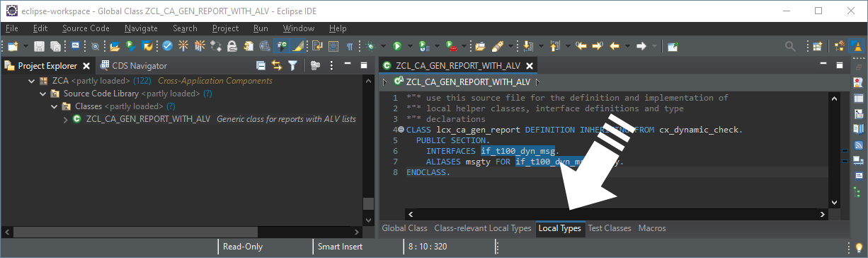The width and height of the screenshot is (868, 258).
Task: Click the Forward white right arrow in the toolbar
Action: pyautogui.click(x=641, y=46)
